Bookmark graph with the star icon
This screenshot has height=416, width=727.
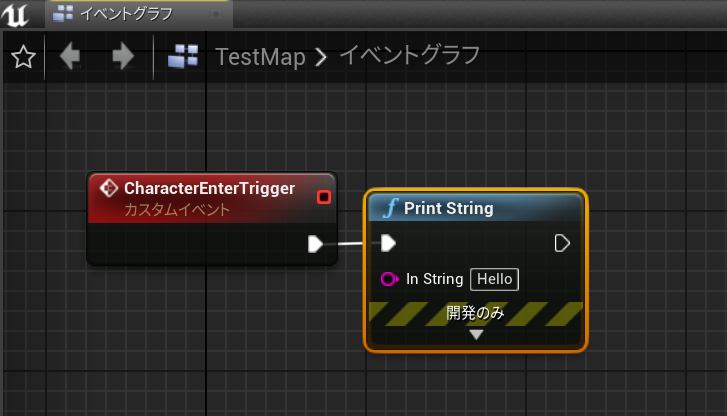click(23, 57)
